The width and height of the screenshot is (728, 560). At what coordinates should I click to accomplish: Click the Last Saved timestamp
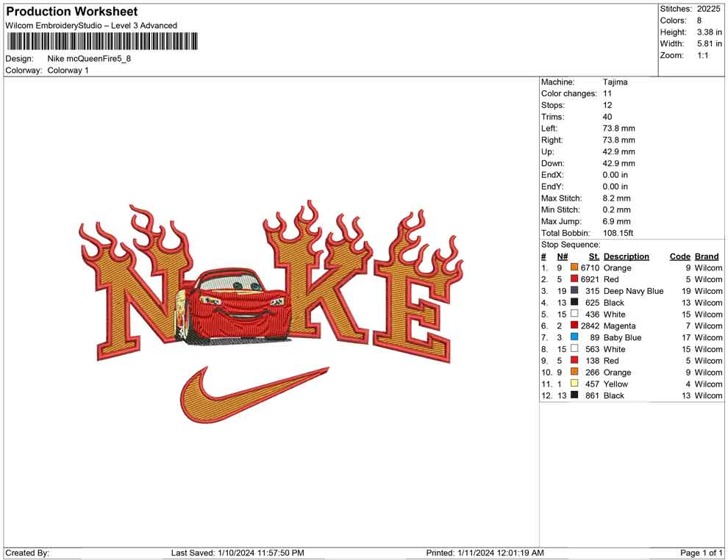[x=238, y=553]
